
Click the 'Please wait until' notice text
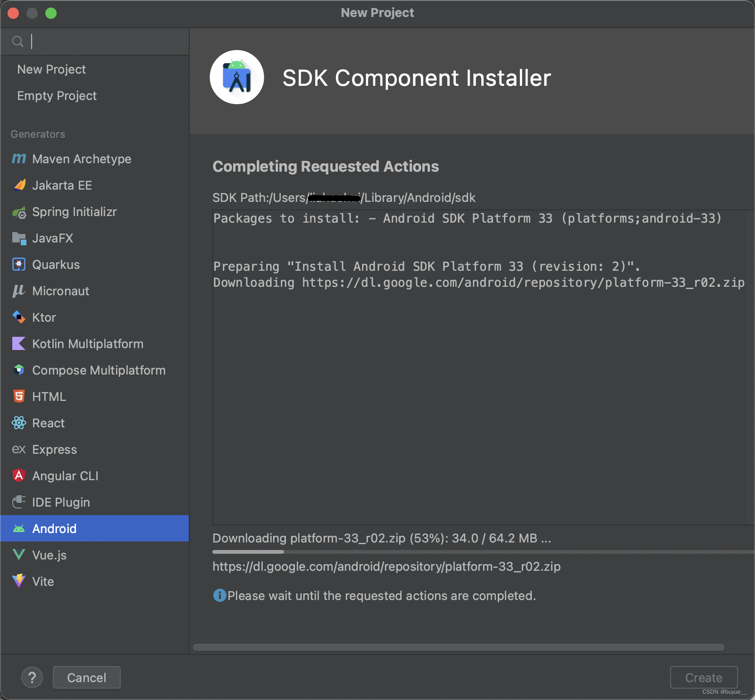click(382, 596)
